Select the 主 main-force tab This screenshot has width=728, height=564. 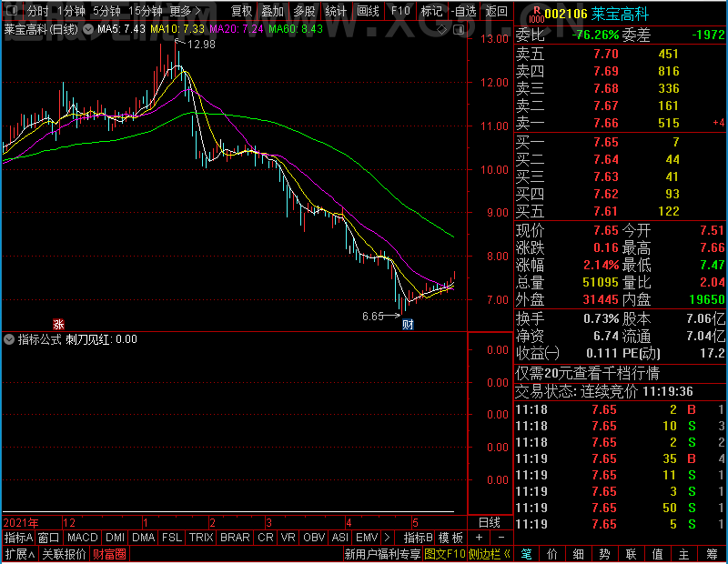(684, 554)
